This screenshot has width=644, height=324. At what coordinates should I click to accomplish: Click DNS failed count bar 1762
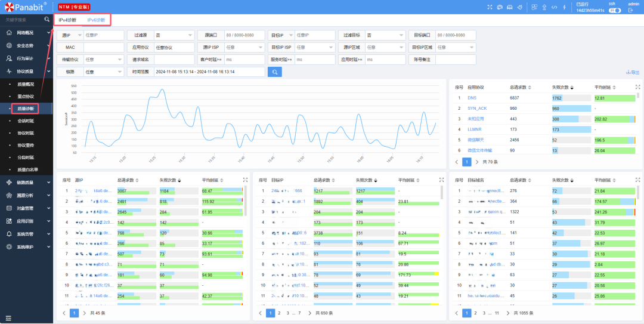[571, 98]
